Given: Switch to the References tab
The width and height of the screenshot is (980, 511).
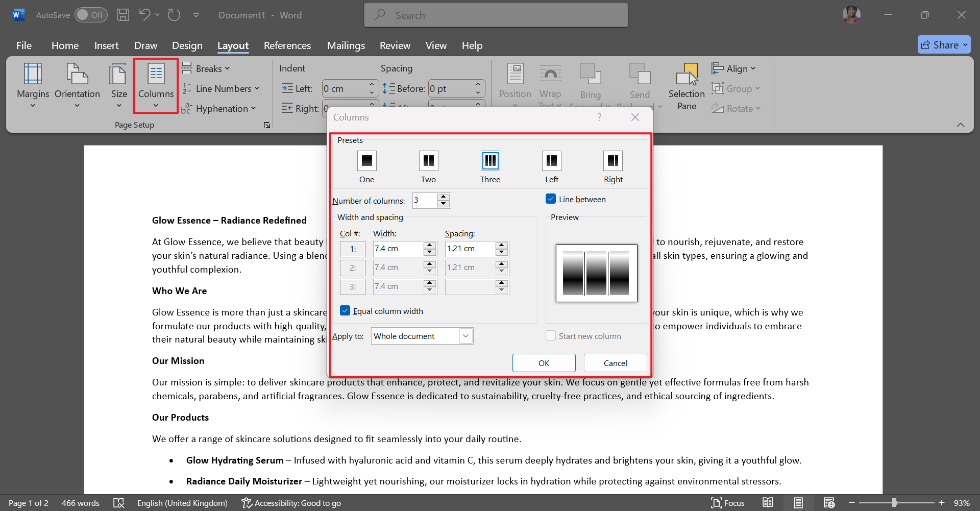Looking at the screenshot, I should tap(287, 45).
